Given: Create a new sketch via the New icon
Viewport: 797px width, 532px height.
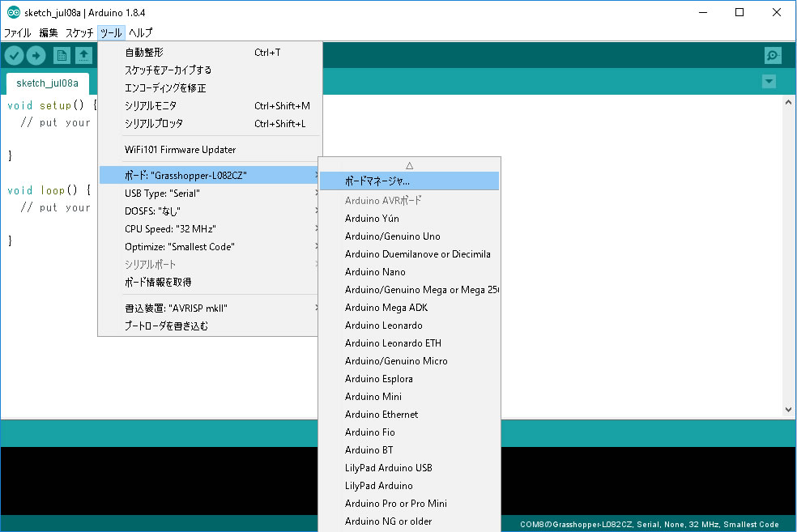Looking at the screenshot, I should [x=62, y=55].
